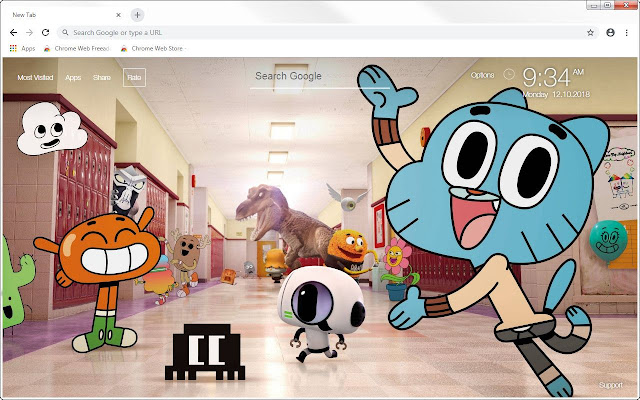The height and width of the screenshot is (400, 640).
Task: Open the Apps bookmarks shortcut
Action: click(x=22, y=48)
